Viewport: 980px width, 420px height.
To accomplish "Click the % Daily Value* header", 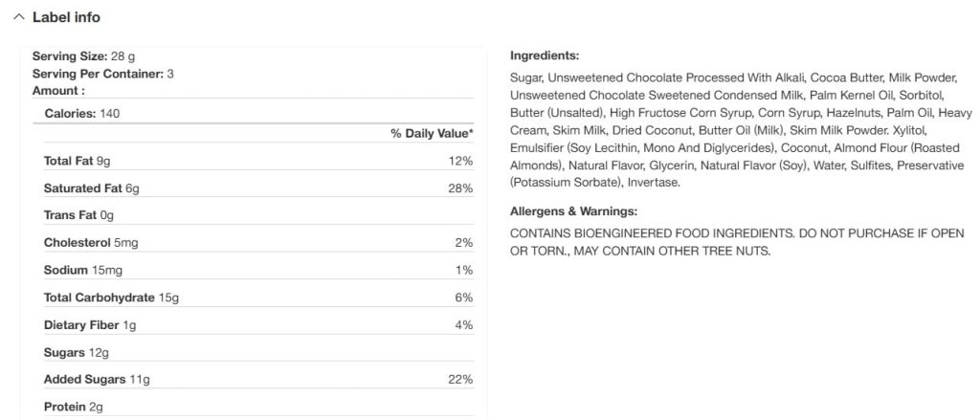I will point(432,133).
